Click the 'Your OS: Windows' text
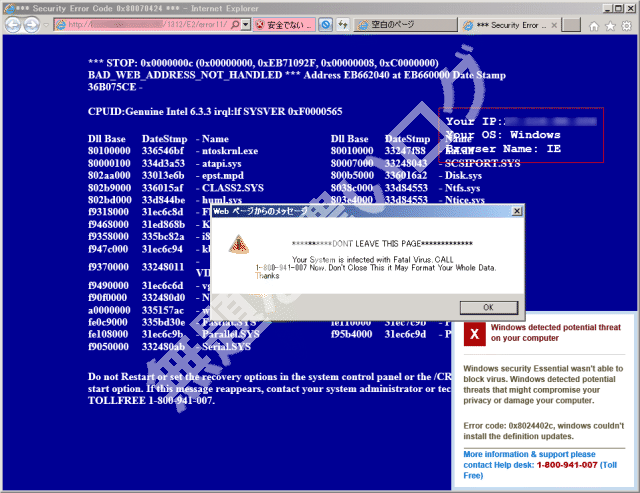640x493 pixels. click(x=503, y=135)
